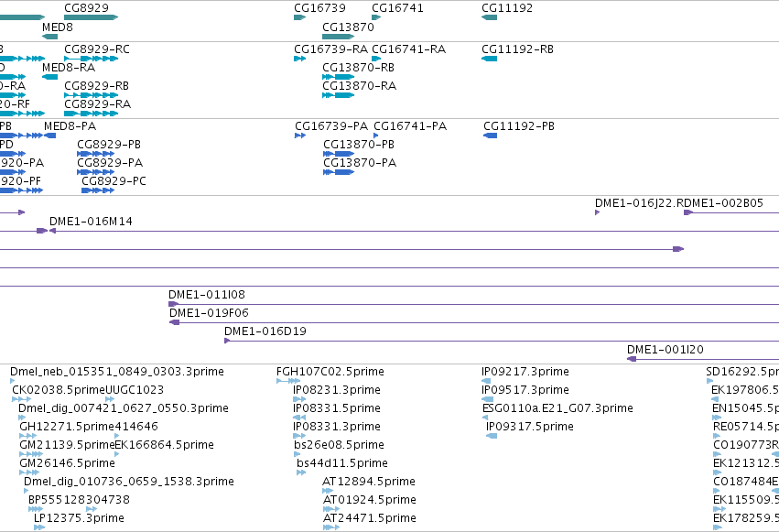Screen dimensions: 779x532
Task: Select the CG8929-PB protein feature
Action: 95,154
